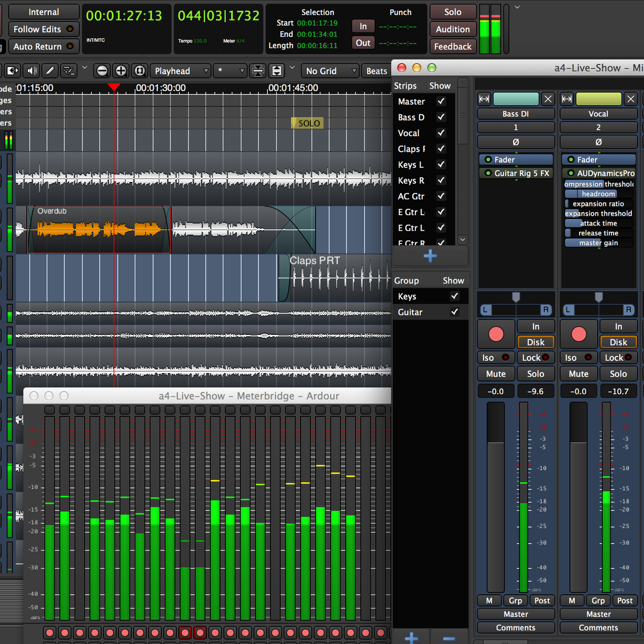The width and height of the screenshot is (644, 644).
Task: Open the No Grid dropdown
Action: pyautogui.click(x=330, y=70)
